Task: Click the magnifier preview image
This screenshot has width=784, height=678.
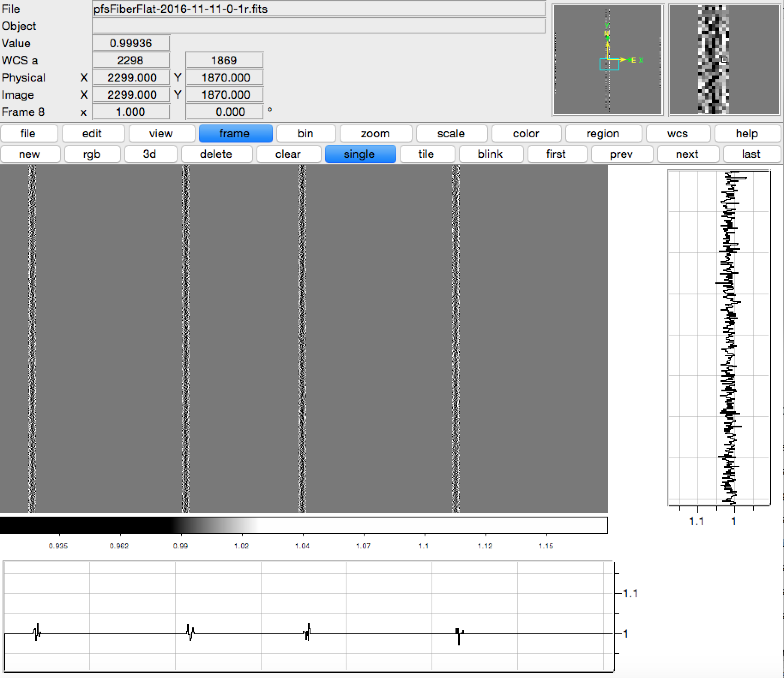Action: pos(724,60)
